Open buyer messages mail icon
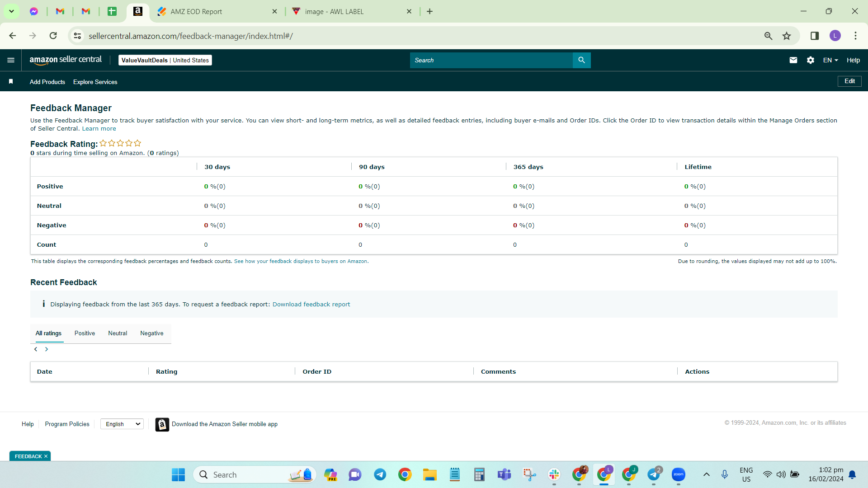The height and width of the screenshot is (488, 868). coord(793,60)
